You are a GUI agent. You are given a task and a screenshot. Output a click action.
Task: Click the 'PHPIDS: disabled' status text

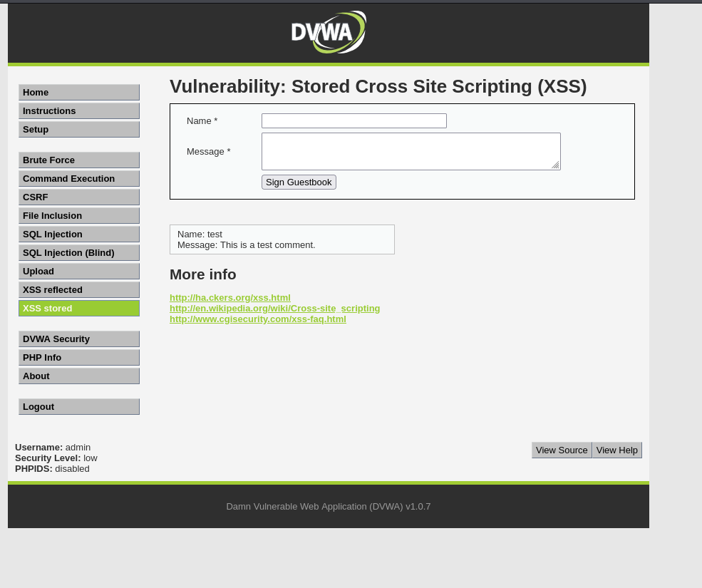coord(52,469)
